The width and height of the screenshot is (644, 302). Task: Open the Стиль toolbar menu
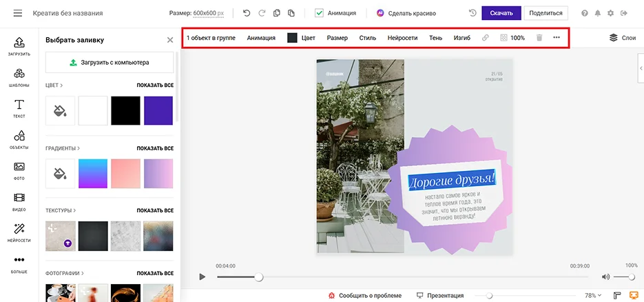point(368,38)
